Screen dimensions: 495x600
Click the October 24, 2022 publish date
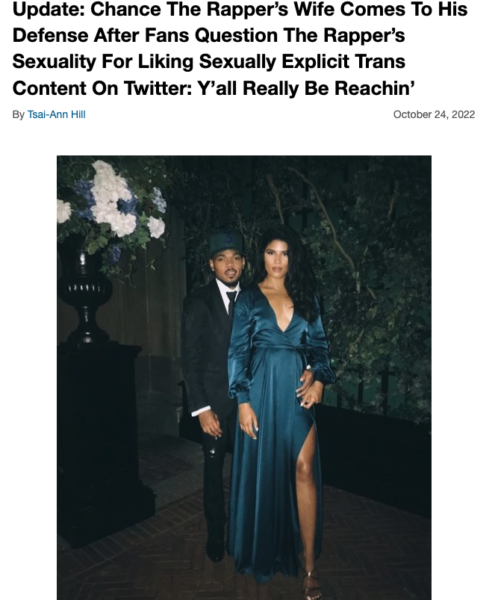point(434,114)
